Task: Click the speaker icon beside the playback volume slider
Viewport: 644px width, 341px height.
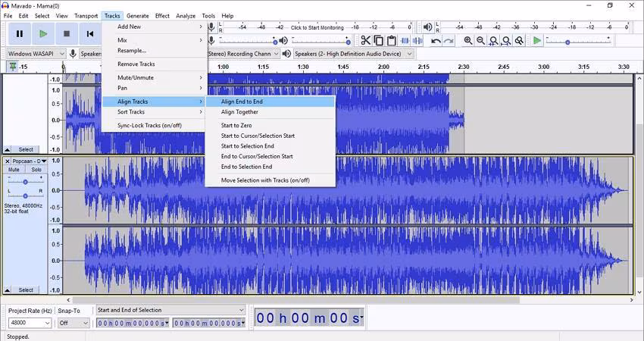Action: tap(283, 40)
